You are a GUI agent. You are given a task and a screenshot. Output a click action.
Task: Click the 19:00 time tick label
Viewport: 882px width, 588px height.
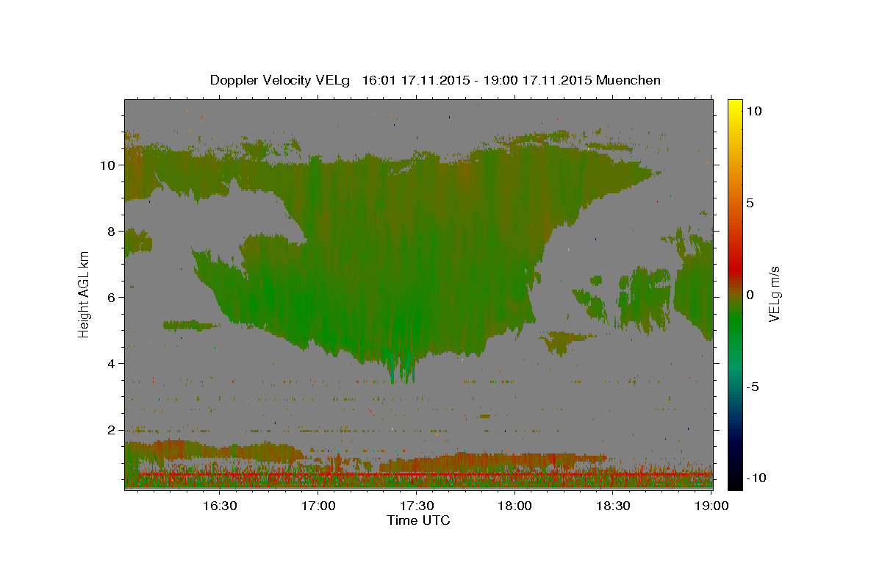[x=711, y=506]
